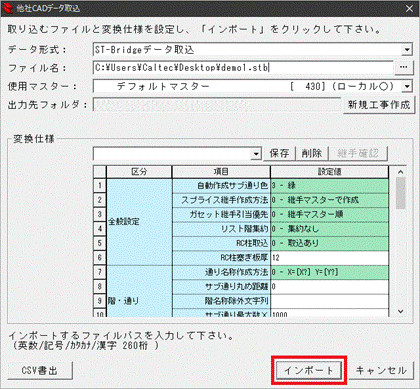Select the 階名称除外文字列 empty value cell
This screenshot has width=420, height=389.
(329, 301)
